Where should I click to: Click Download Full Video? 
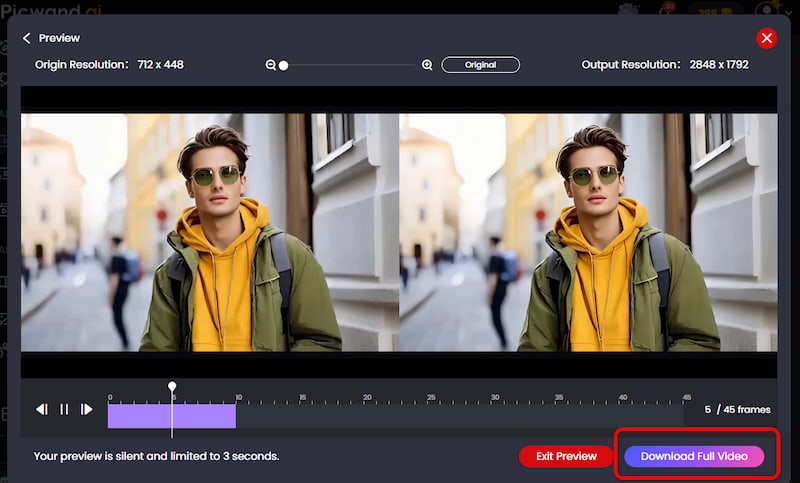(x=694, y=456)
